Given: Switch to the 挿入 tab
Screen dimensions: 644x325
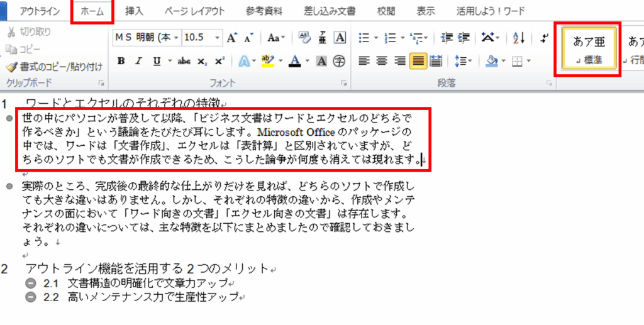Looking at the screenshot, I should [x=134, y=11].
